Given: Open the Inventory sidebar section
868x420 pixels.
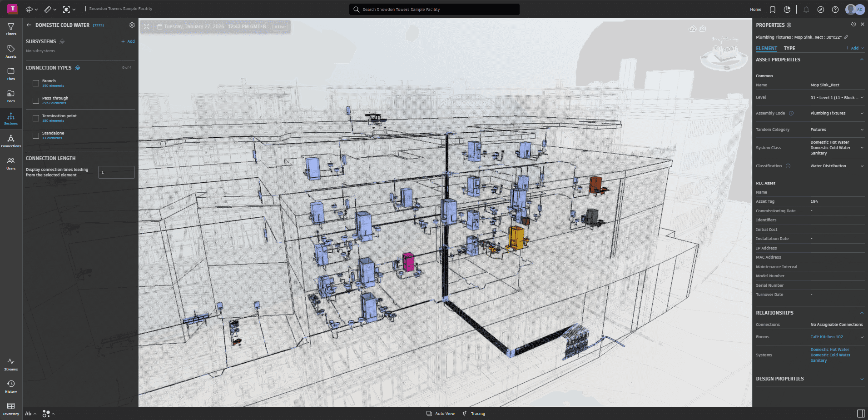Looking at the screenshot, I should click(11, 408).
